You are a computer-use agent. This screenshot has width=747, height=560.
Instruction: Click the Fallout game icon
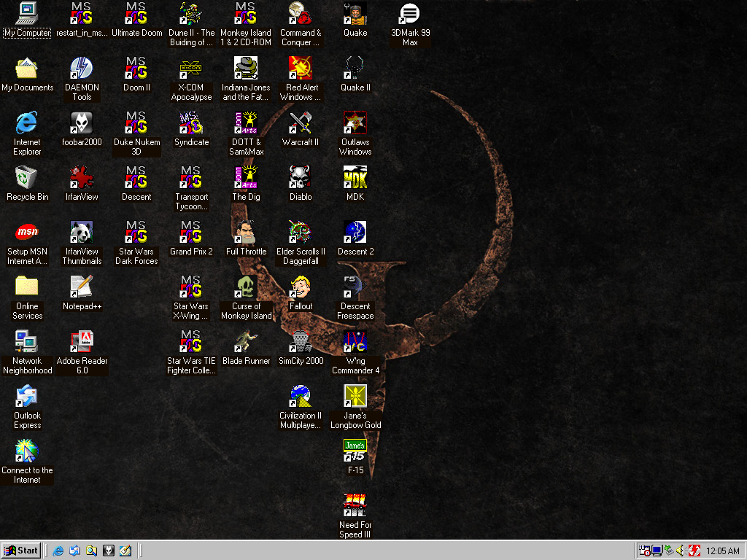click(x=301, y=287)
